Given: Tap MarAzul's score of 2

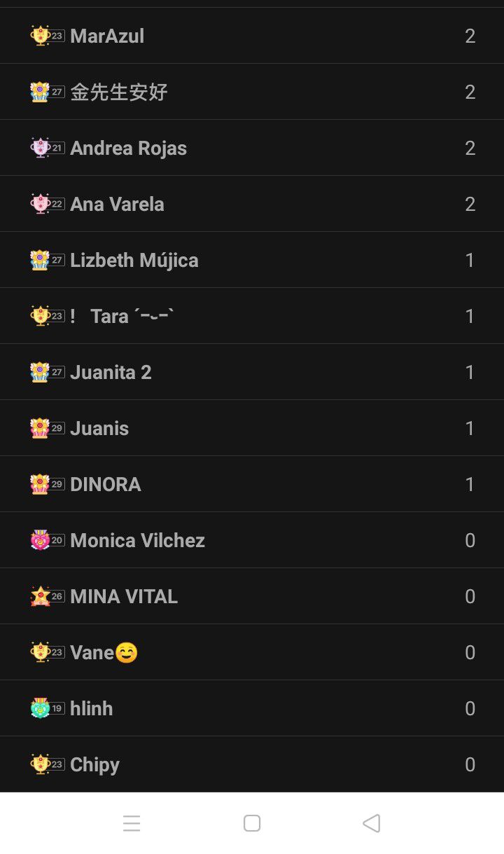Looking at the screenshot, I should (x=470, y=36).
